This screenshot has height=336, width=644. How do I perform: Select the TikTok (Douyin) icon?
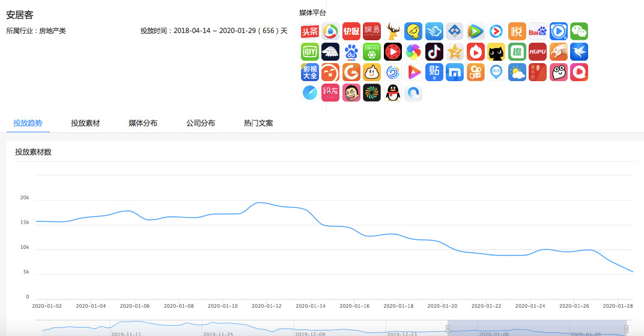point(434,52)
